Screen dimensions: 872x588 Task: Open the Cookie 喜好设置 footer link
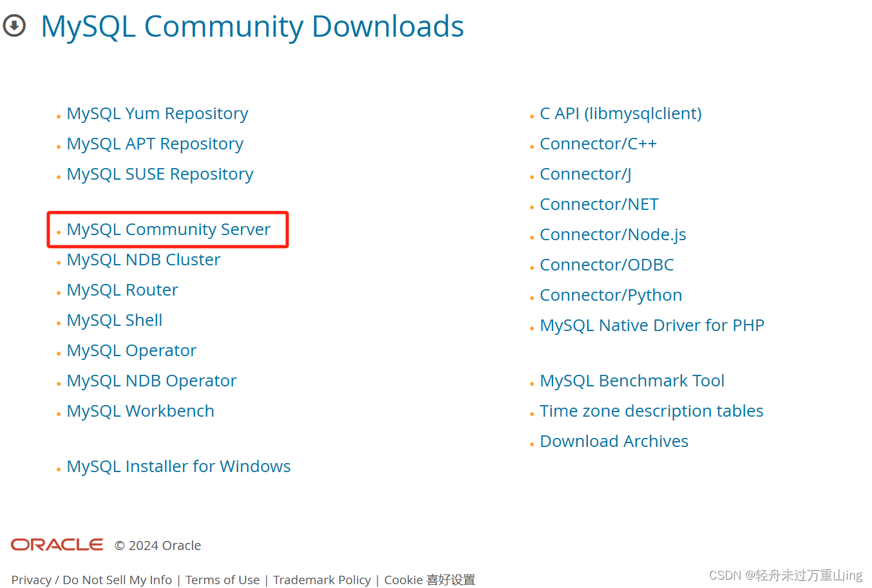[x=430, y=580]
